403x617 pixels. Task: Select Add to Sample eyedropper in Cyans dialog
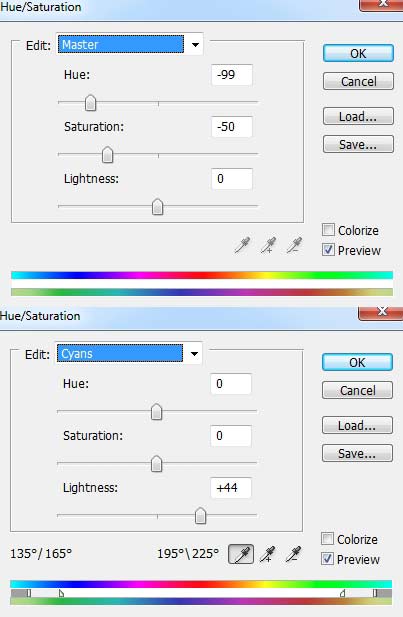click(x=268, y=554)
